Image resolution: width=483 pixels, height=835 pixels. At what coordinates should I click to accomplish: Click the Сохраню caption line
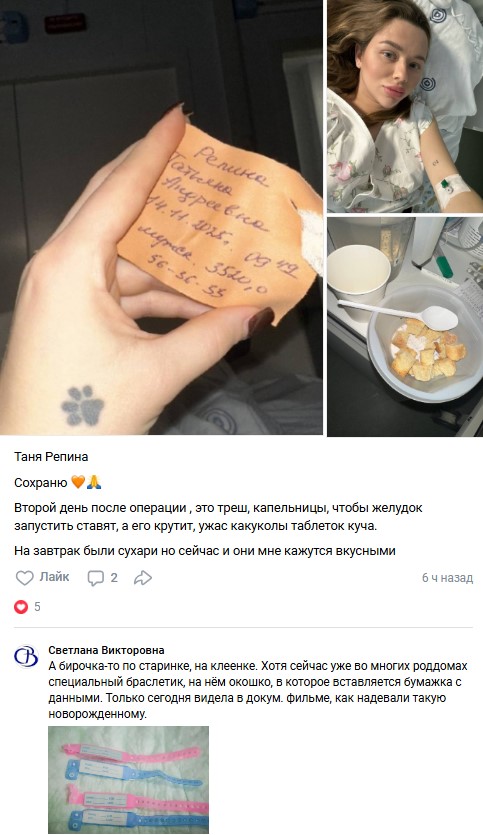tap(58, 482)
